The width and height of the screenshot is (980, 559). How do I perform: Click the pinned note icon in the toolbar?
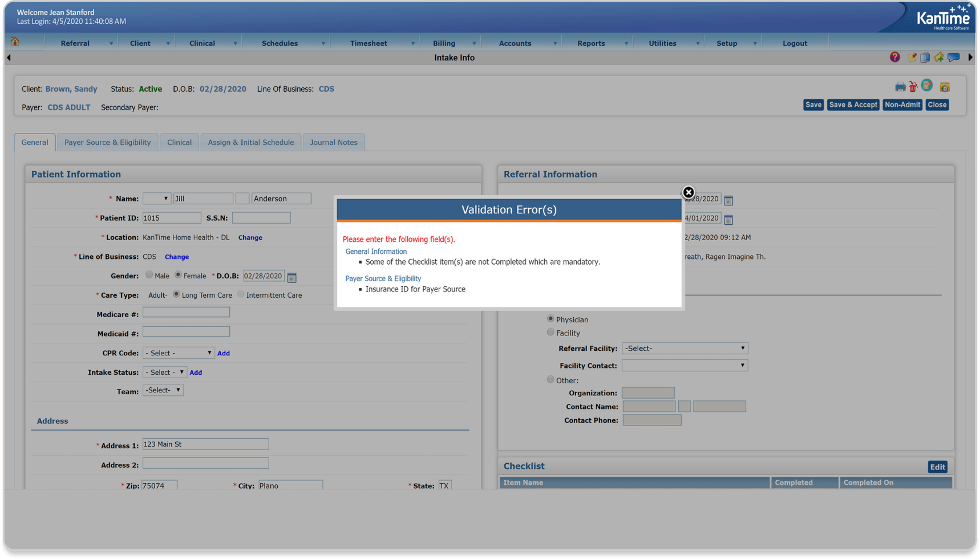[912, 57]
